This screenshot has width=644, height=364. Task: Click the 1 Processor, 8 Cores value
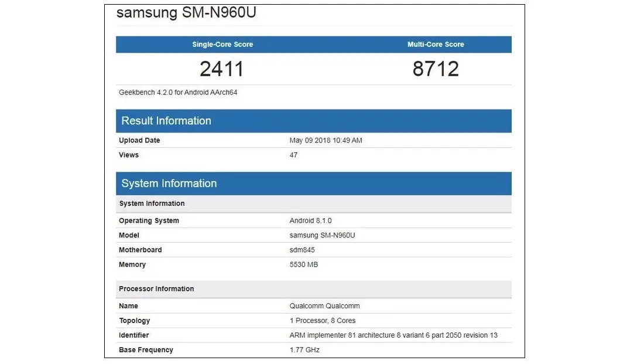[x=323, y=321]
